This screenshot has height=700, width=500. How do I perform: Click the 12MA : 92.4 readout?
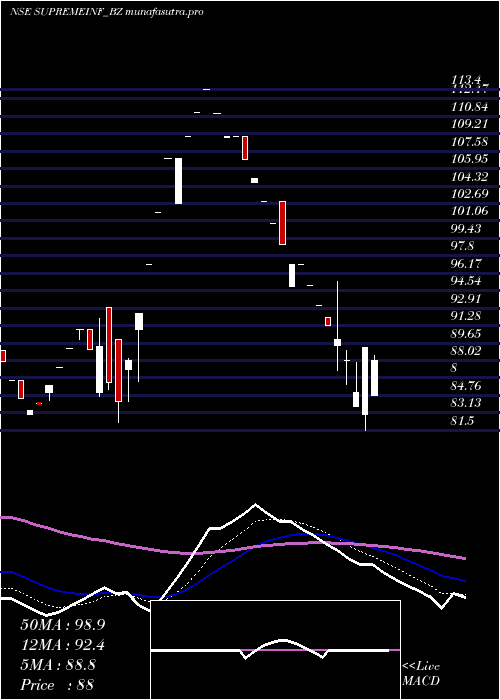(62, 645)
